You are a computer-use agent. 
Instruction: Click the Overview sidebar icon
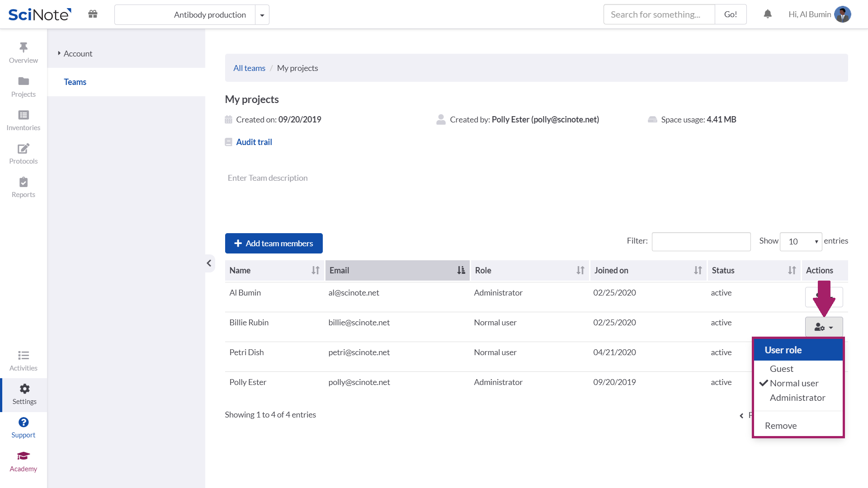[23, 52]
